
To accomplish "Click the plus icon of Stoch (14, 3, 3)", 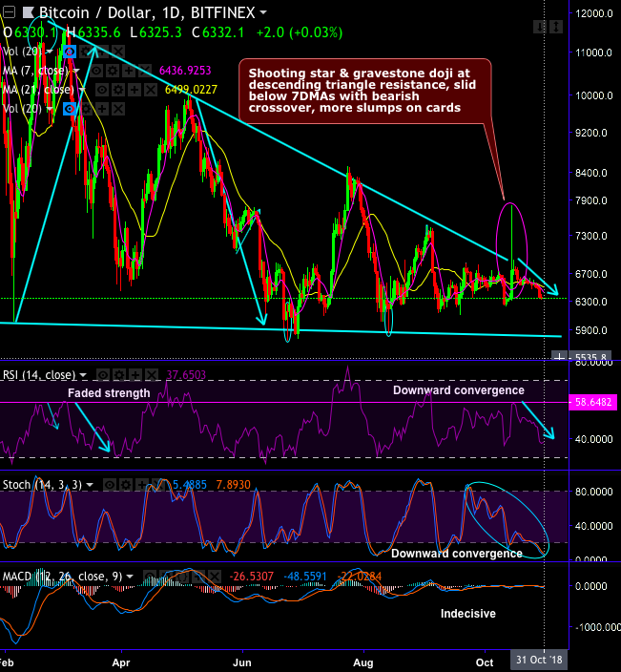I will click(142, 485).
